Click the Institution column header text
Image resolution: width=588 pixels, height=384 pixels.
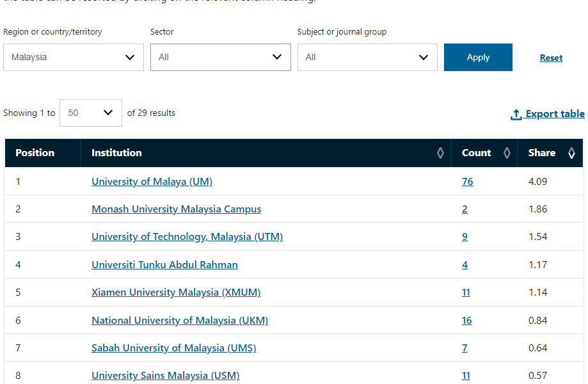tap(116, 152)
